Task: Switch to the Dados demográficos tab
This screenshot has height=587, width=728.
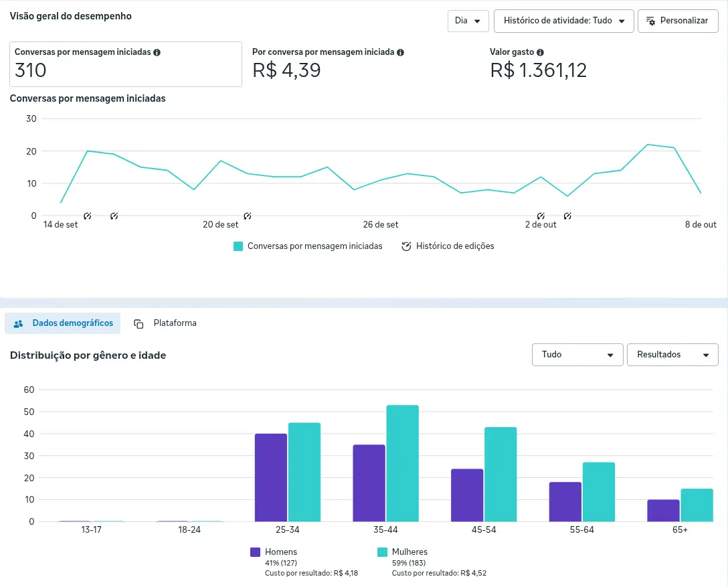Action: click(x=63, y=323)
